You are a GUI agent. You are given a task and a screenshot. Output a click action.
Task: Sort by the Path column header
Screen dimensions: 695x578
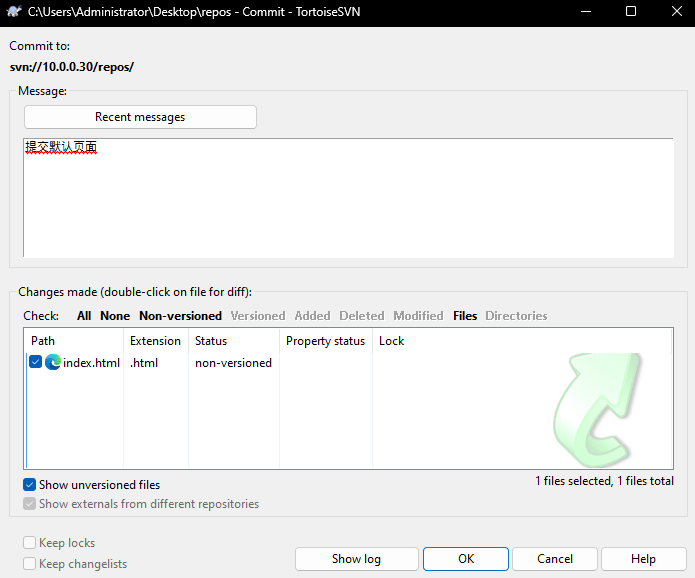coord(74,340)
